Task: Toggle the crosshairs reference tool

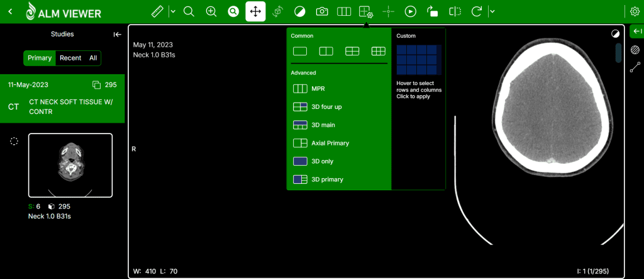Action: click(x=388, y=11)
